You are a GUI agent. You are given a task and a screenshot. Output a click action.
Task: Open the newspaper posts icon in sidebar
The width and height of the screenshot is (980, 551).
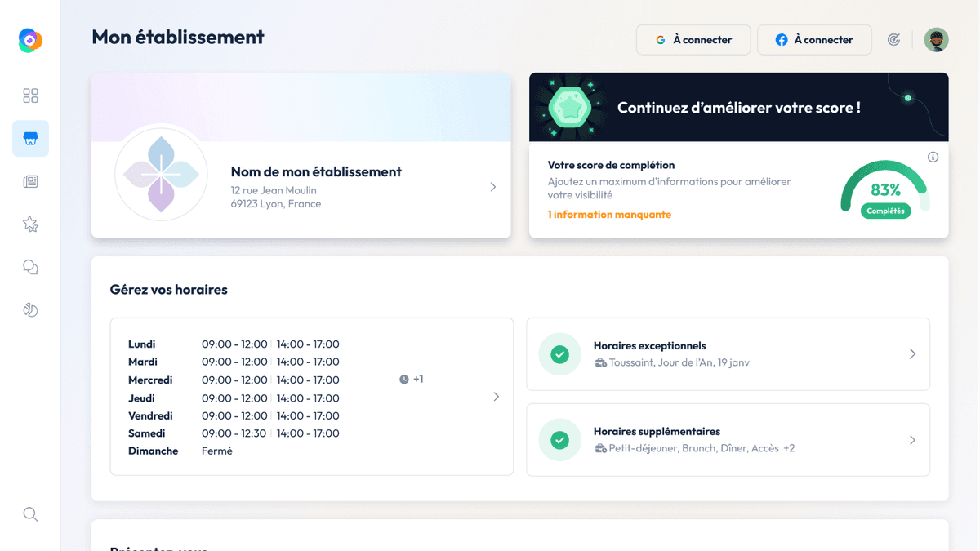tap(30, 181)
